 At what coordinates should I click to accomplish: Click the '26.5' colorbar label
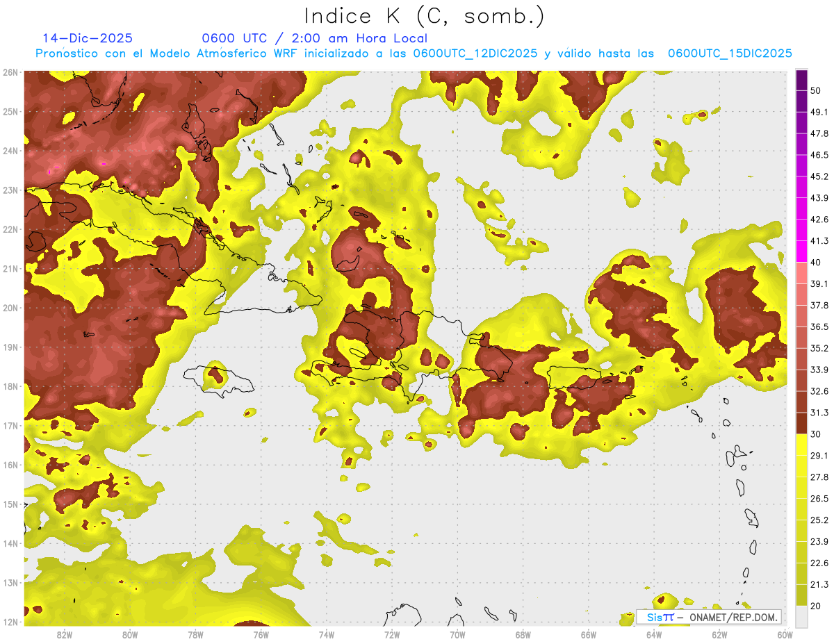coord(819,499)
